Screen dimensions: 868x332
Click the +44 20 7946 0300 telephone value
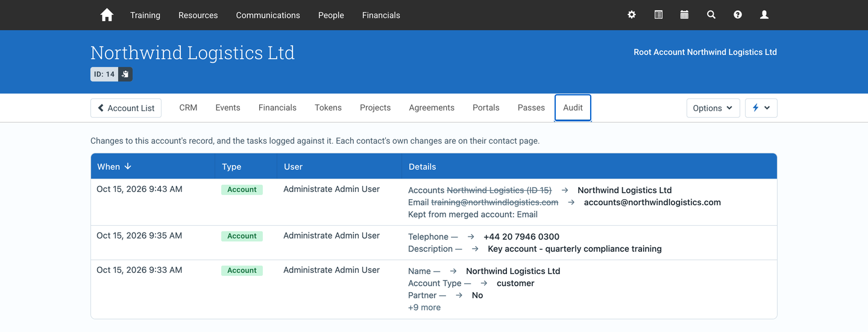(x=521, y=237)
